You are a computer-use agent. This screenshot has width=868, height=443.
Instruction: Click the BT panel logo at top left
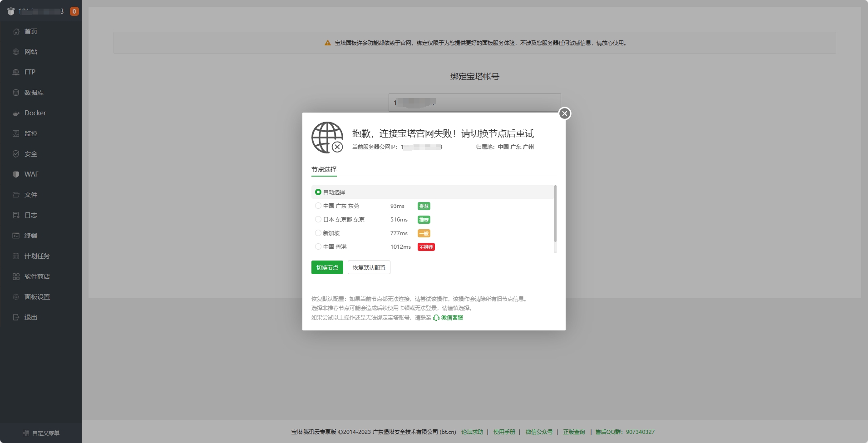pos(11,11)
